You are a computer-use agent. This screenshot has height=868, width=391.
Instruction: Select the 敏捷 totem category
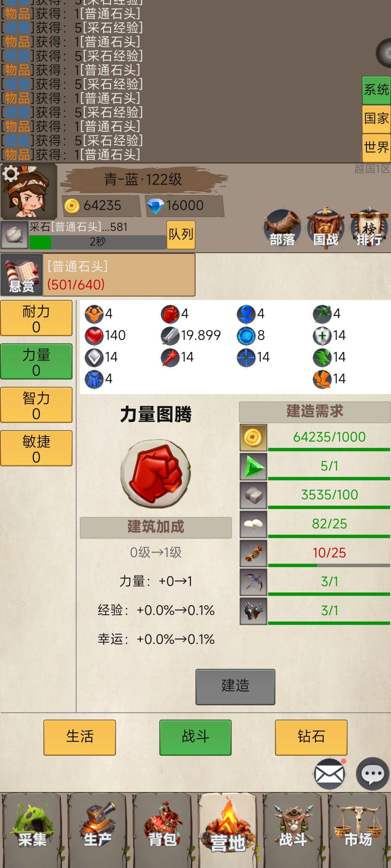pyautogui.click(x=36, y=448)
